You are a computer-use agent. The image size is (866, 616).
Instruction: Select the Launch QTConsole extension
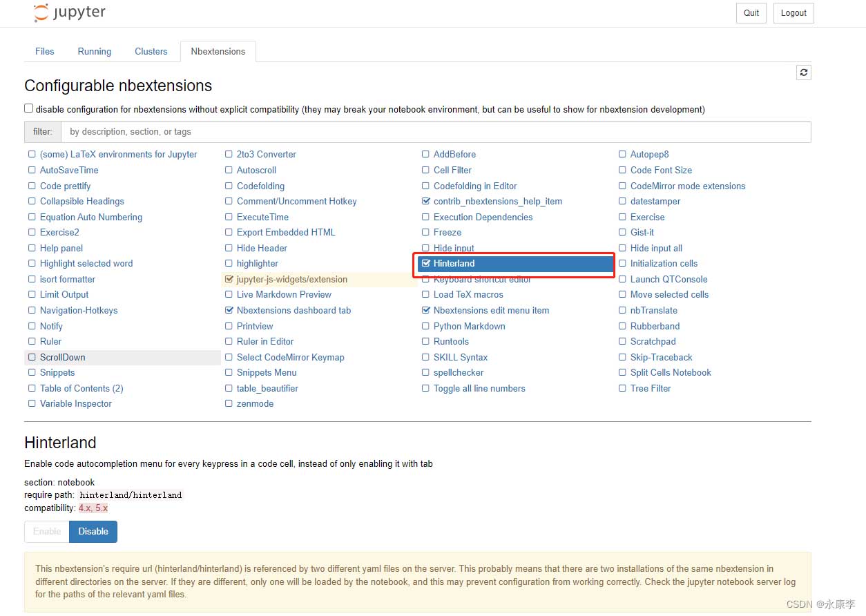668,280
